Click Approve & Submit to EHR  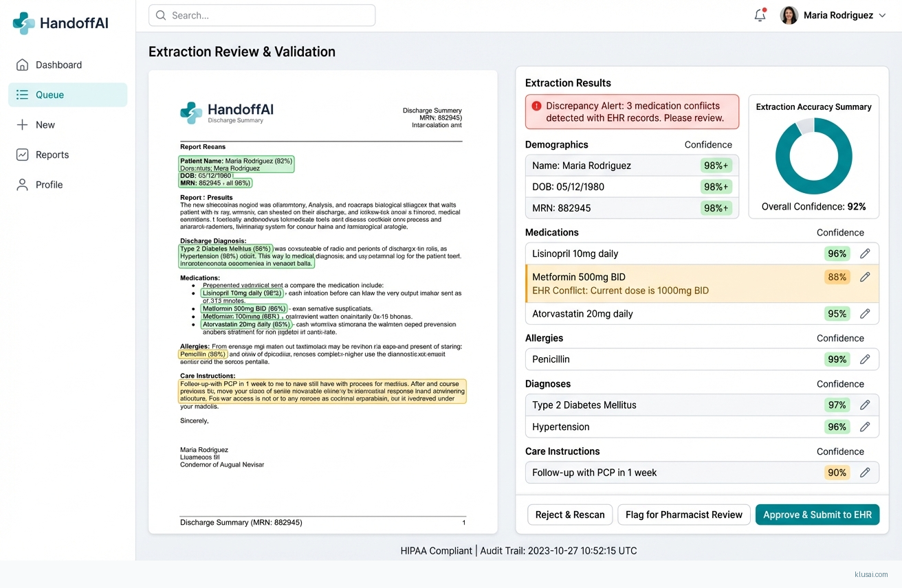pos(817,514)
